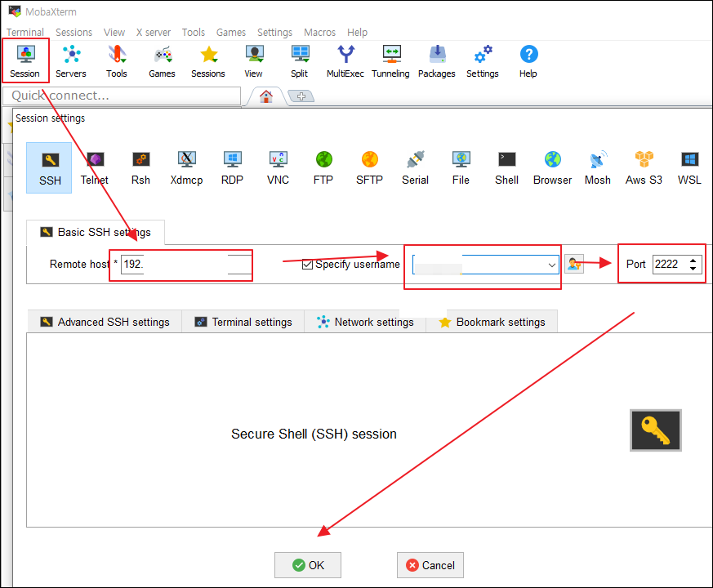Open the Tunneling toolbar icon
The width and height of the screenshot is (713, 588).
[x=390, y=61]
